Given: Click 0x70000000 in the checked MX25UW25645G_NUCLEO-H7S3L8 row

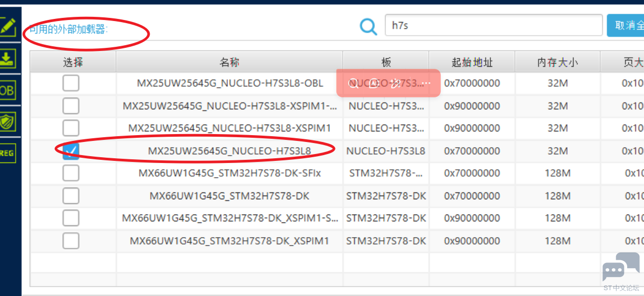Looking at the screenshot, I should pos(472,151).
